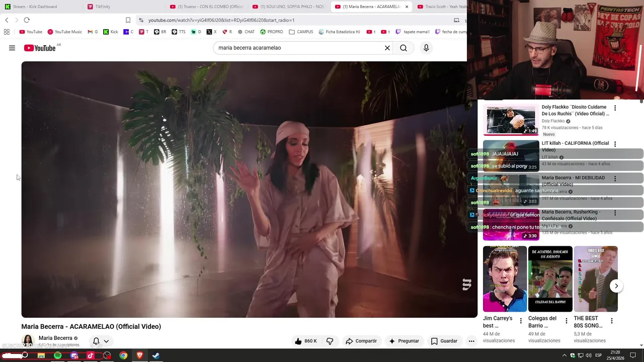Go back with the browser back arrow
Image resolution: width=644 pixels, height=362 pixels.
click(x=7, y=20)
